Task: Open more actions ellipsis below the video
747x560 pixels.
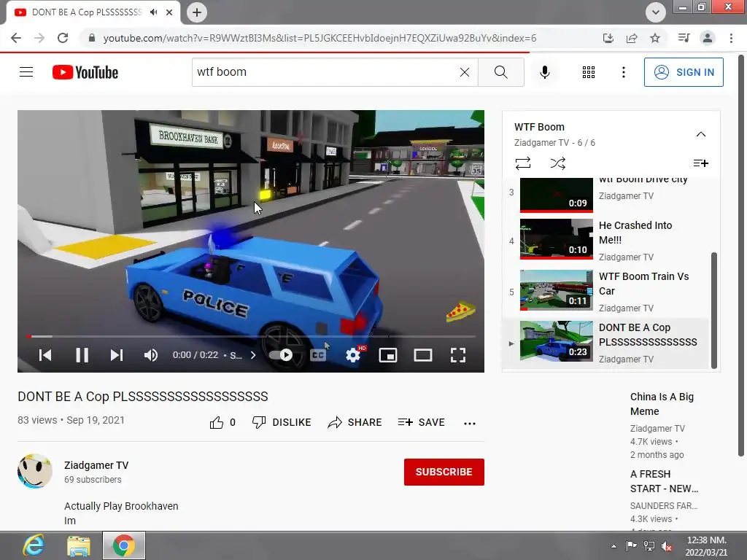Action: point(470,423)
